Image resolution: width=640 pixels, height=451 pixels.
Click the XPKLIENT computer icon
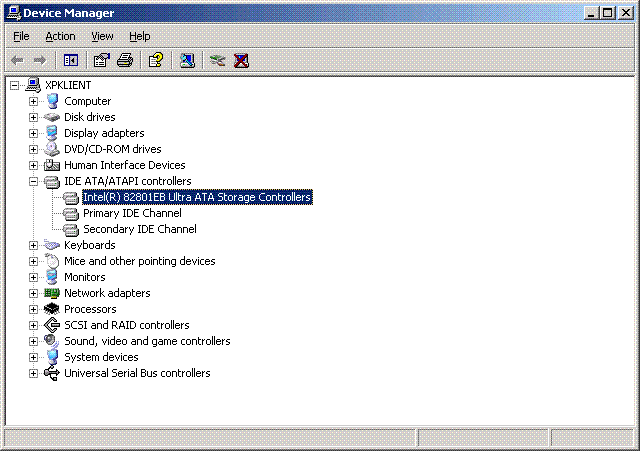tap(33, 85)
